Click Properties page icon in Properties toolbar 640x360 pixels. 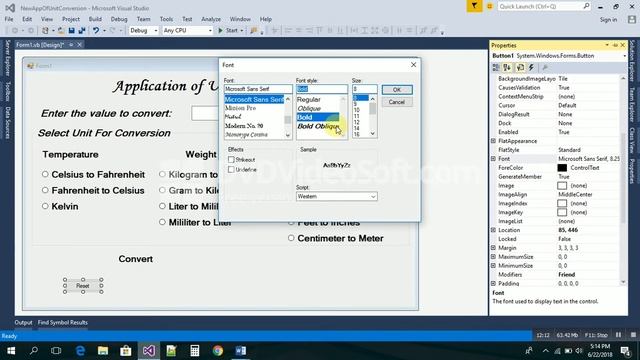coord(520,68)
